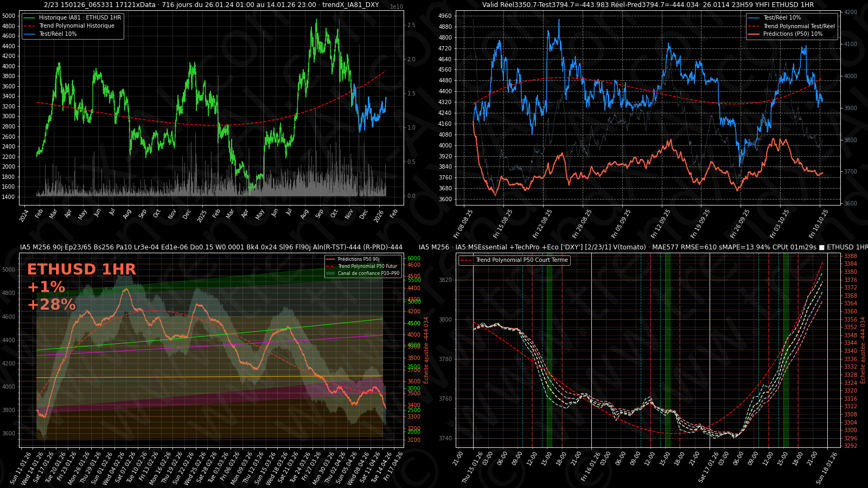Click Trend Polynomial P50 Futur legend entry

pyautogui.click(x=367, y=266)
